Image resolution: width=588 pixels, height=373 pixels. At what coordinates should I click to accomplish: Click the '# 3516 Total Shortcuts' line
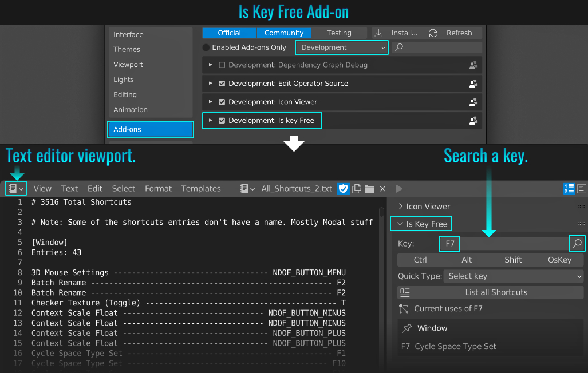pyautogui.click(x=81, y=202)
